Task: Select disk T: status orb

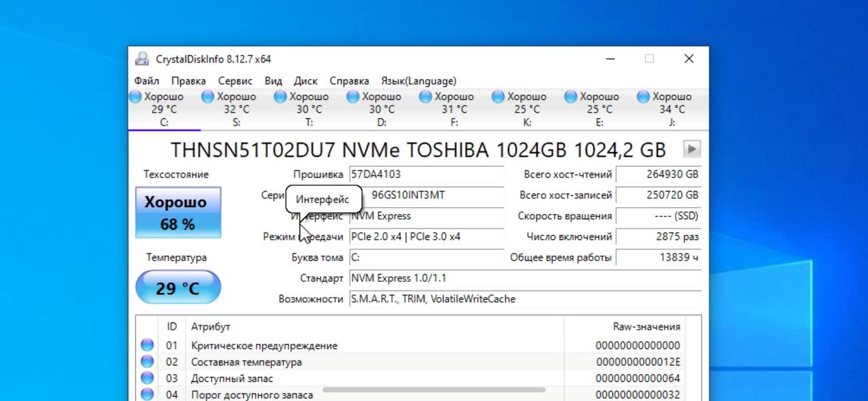Action: 281,97
